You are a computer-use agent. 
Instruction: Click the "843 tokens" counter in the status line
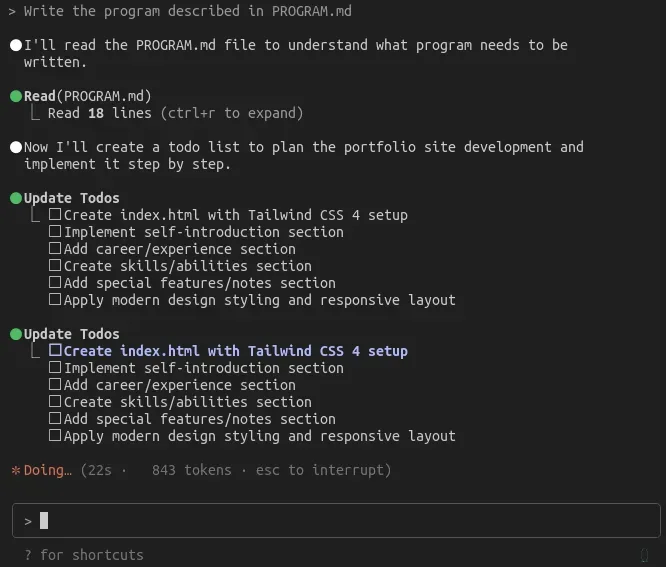(191, 470)
